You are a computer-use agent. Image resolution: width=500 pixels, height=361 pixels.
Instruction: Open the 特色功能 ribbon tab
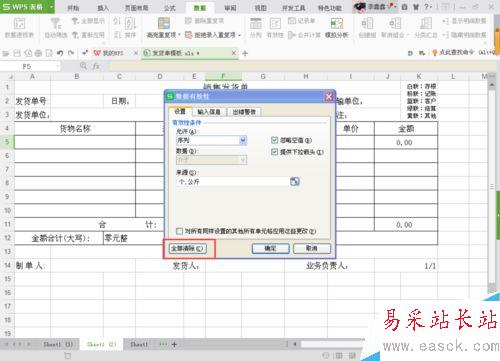pyautogui.click(x=330, y=8)
